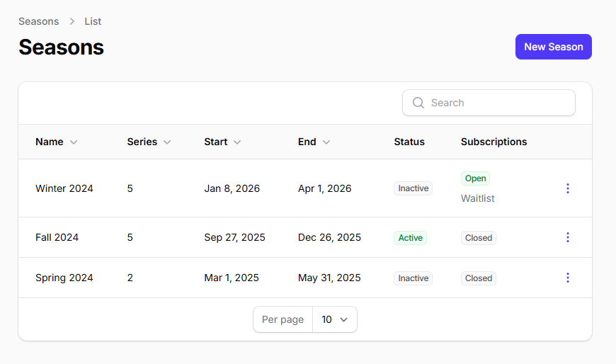616x364 pixels.
Task: Open the Winter 2024 season row
Action: [64, 188]
